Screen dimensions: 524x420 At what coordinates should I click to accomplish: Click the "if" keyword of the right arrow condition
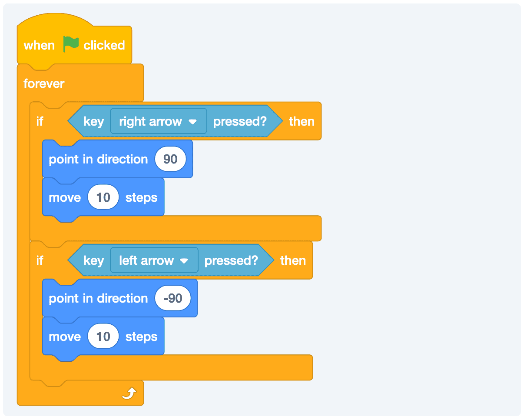(x=40, y=121)
